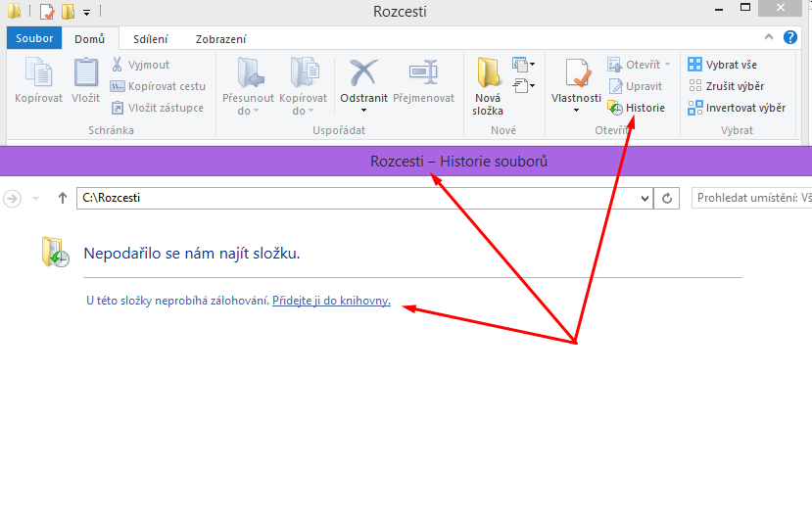Image resolution: width=812 pixels, height=516 pixels.
Task: Close the Rozcesti window
Action: [781, 8]
